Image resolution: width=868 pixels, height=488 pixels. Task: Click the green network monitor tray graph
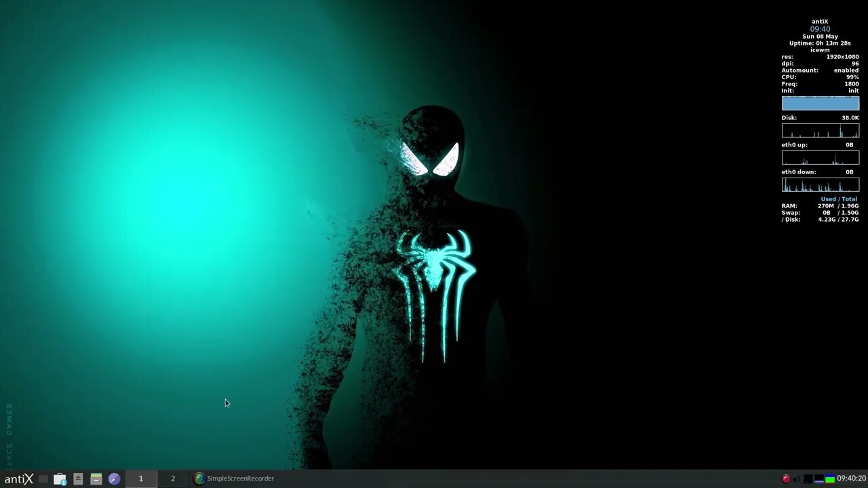[829, 479]
